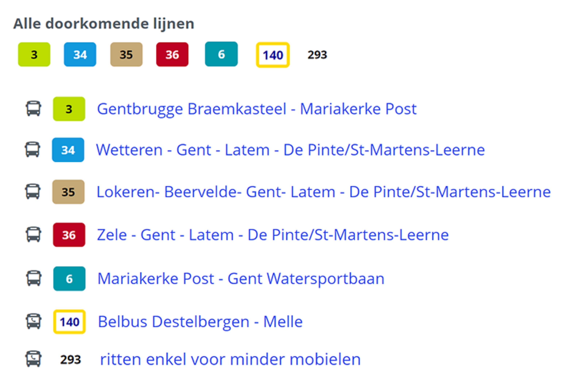The height and width of the screenshot is (392, 576).
Task: Open Mariakerke Post - Gent Watersportbaan link
Action: (241, 279)
